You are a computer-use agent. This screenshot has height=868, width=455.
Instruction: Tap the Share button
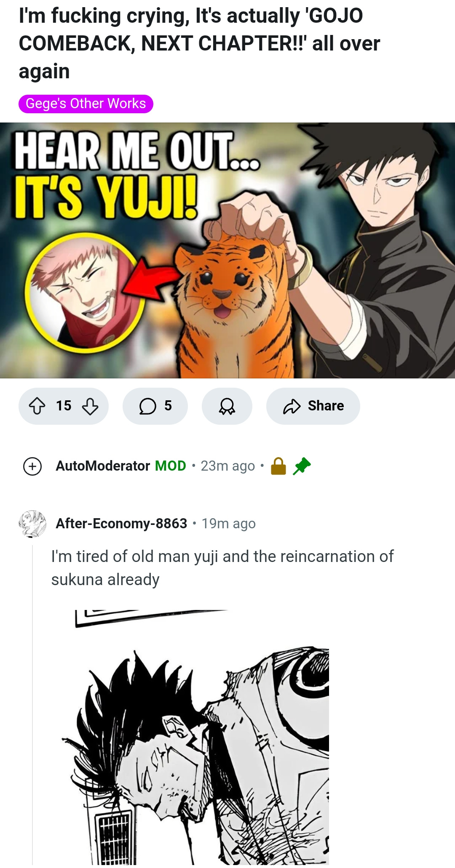point(313,406)
